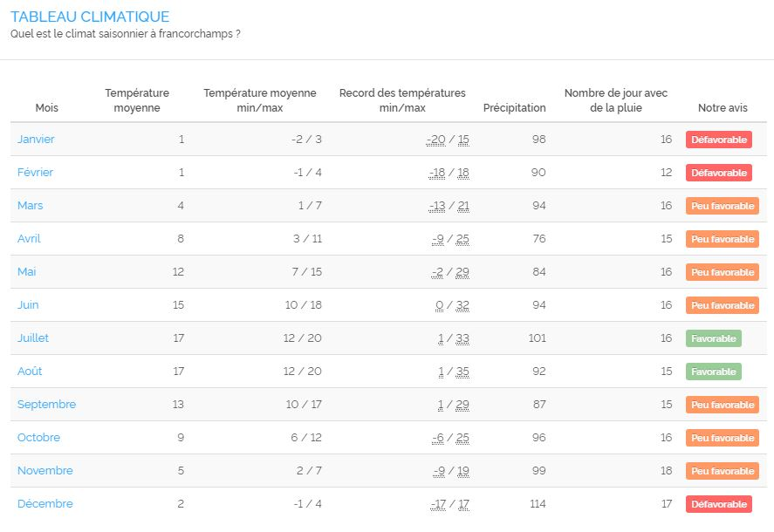Click the Précipitation column header
Screen dimensions: 774x532
514,108
